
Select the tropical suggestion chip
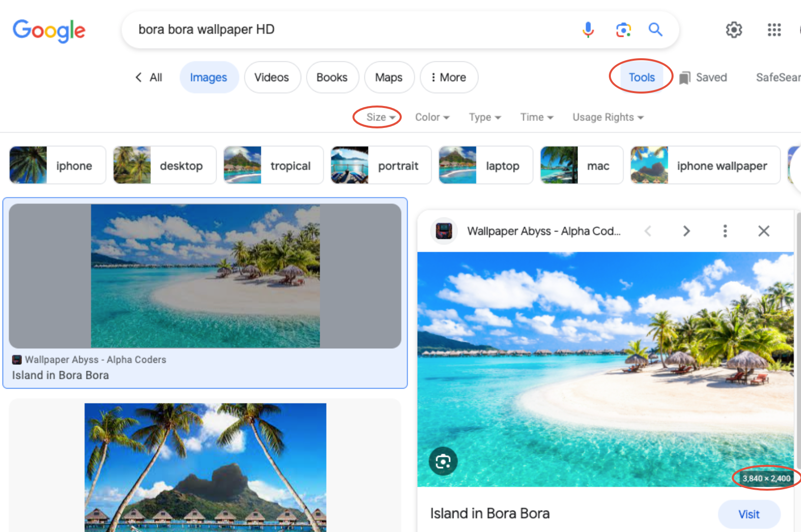tap(273, 165)
